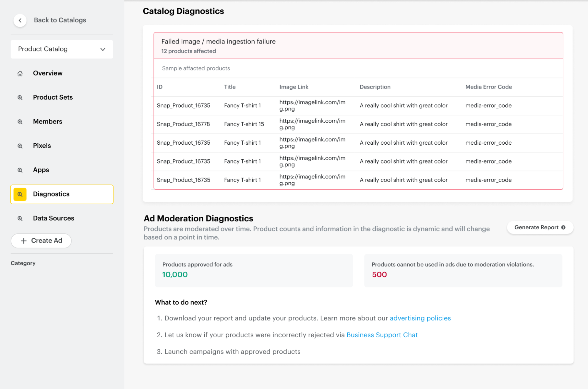Click the Pixels sidebar icon
The image size is (588, 389).
click(x=20, y=146)
